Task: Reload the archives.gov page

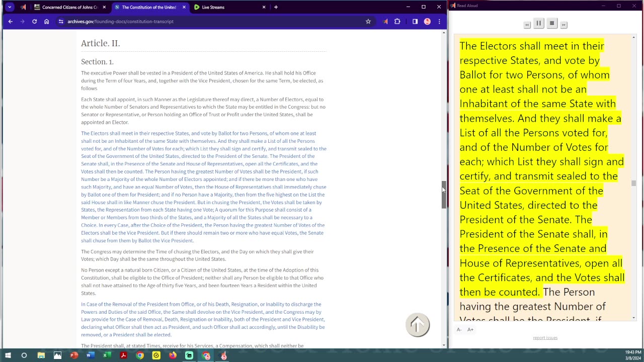Action: point(34,21)
